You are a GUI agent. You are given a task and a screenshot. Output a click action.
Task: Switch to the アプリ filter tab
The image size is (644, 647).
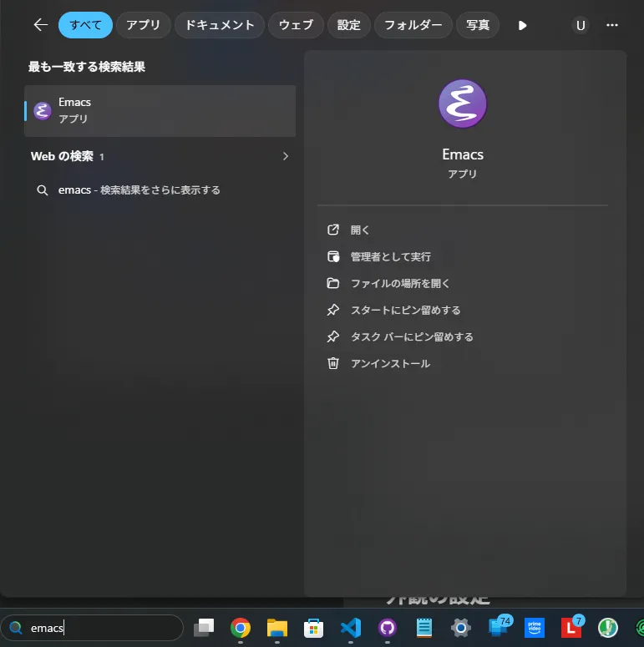click(143, 25)
